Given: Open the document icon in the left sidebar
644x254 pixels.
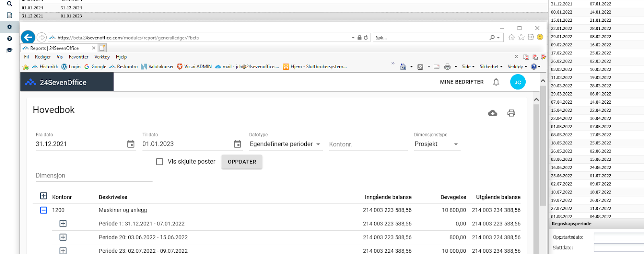Looking at the screenshot, I should click(x=10, y=15).
